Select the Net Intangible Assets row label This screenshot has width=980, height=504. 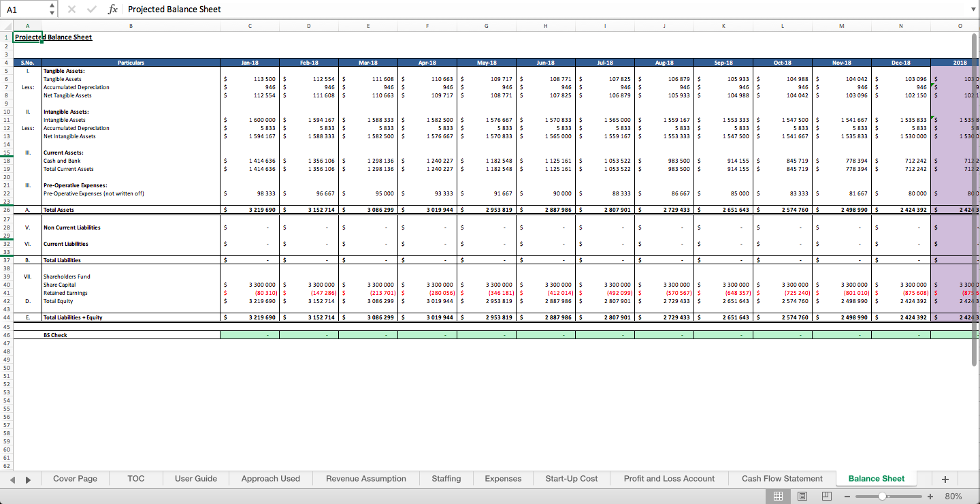tap(131, 136)
